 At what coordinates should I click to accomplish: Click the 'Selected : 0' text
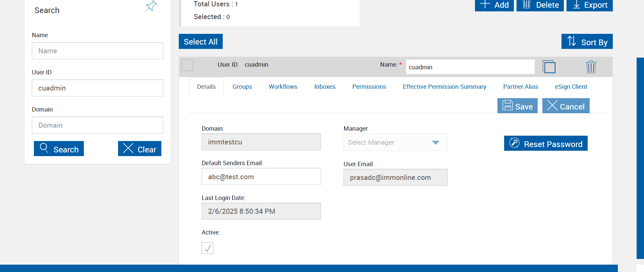(x=212, y=17)
